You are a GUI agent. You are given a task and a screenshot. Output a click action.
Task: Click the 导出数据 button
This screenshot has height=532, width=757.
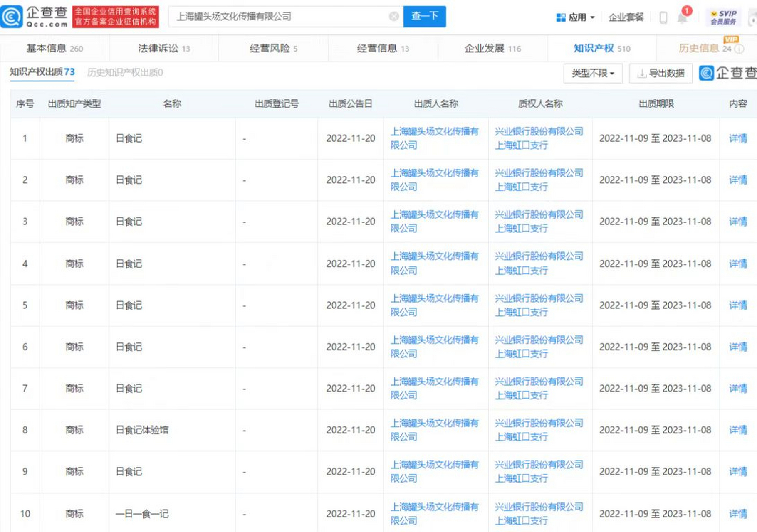[x=661, y=73]
